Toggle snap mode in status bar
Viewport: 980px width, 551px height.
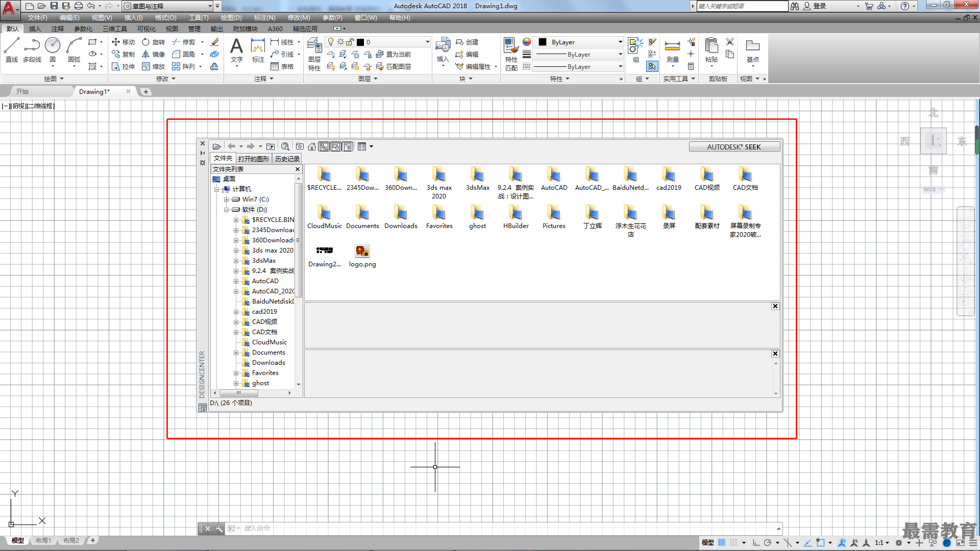coord(733,542)
